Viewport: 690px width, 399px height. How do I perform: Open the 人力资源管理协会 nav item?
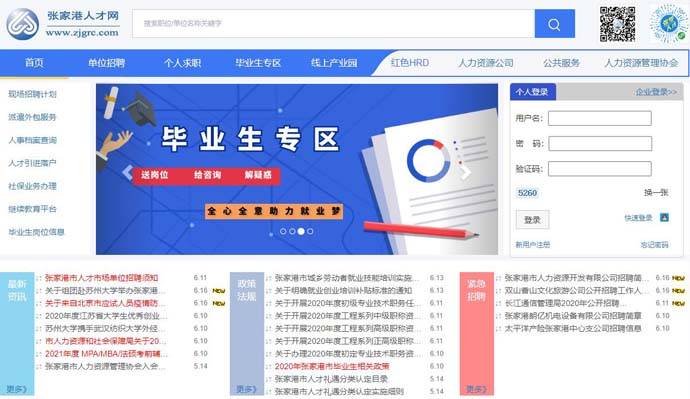(641, 63)
